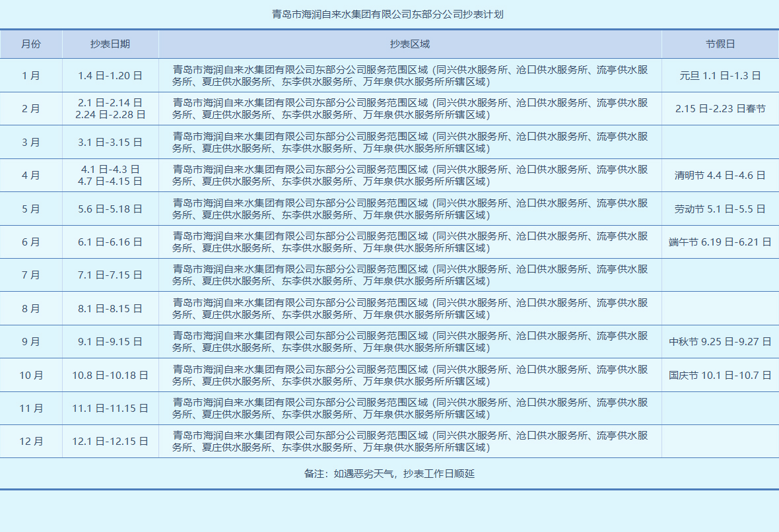Select the 清明节 4.4日-4.6日 holiday cell
This screenshot has height=532, width=779.
pos(720,175)
